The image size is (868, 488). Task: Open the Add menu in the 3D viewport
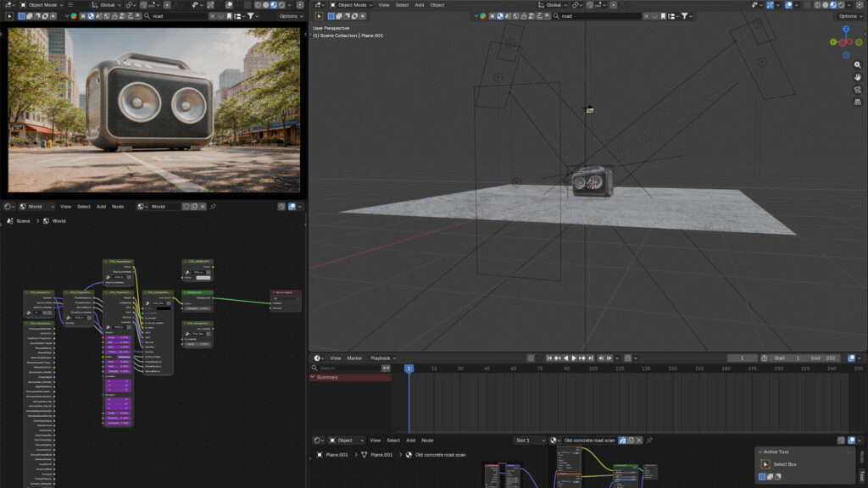(420, 4)
